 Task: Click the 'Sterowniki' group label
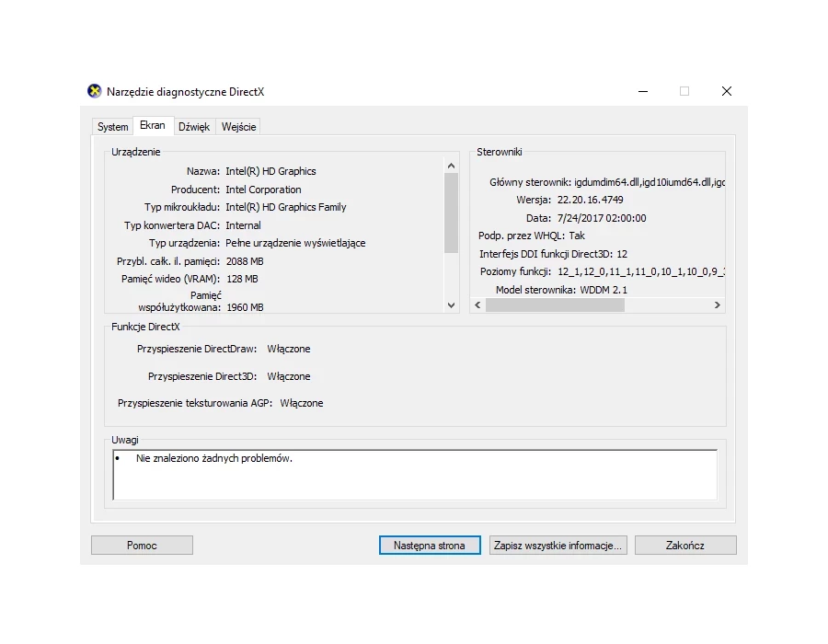[499, 152]
